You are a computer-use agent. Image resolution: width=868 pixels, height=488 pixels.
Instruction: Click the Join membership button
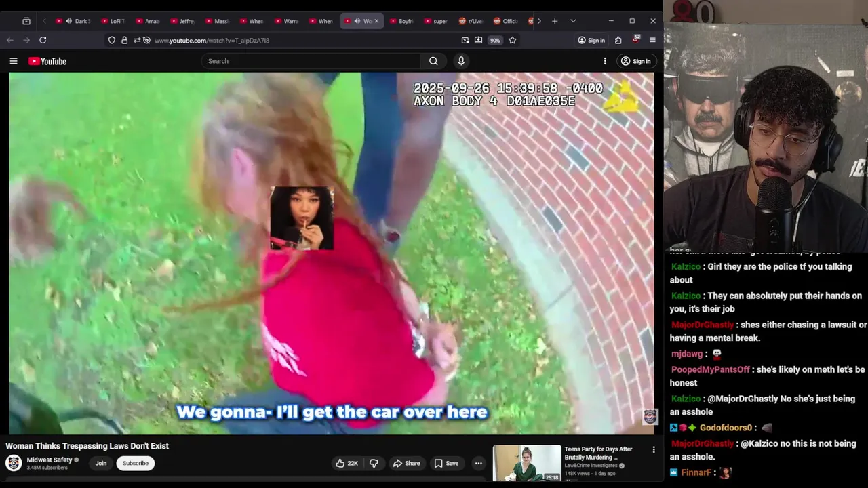(x=101, y=463)
